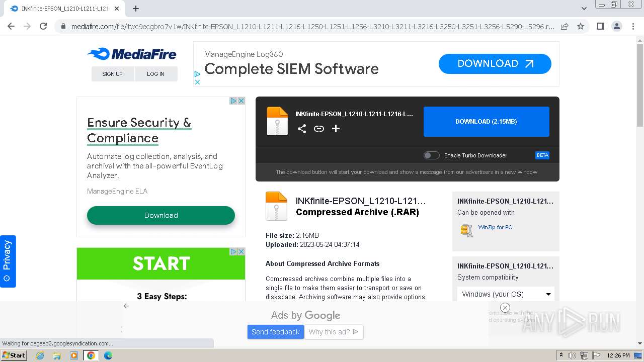644x362 pixels.
Task: Open the Chrome profile avatar
Action: (616, 26)
